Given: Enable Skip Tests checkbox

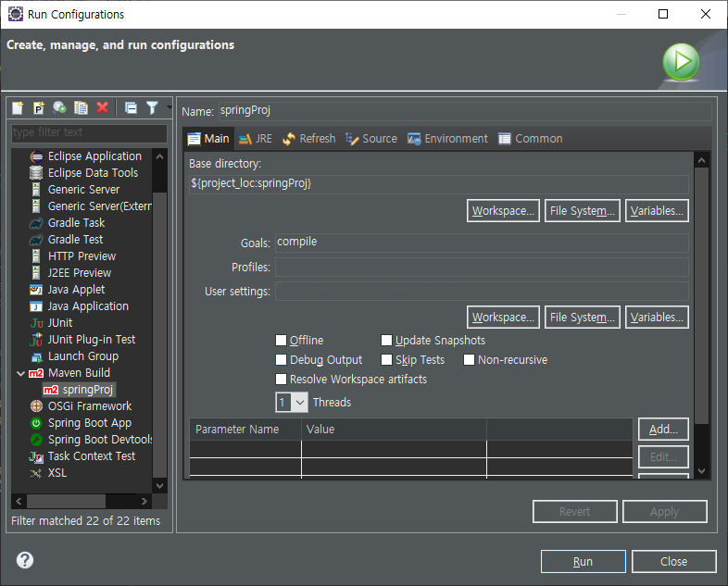Looking at the screenshot, I should (386, 360).
